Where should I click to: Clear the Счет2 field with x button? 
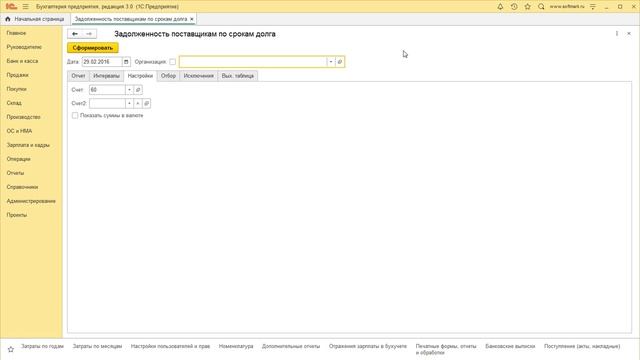point(138,104)
